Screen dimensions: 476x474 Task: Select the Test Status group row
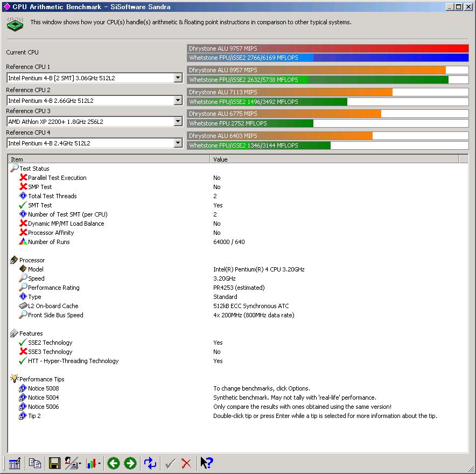(30, 169)
